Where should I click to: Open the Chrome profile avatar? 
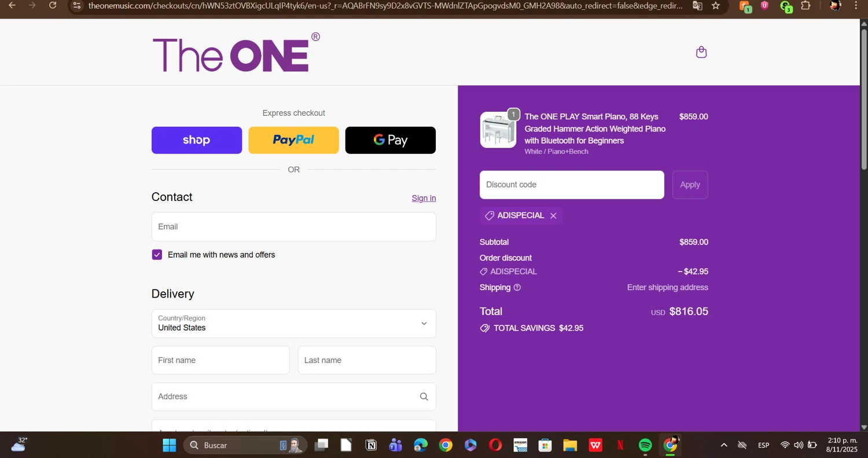(x=835, y=6)
